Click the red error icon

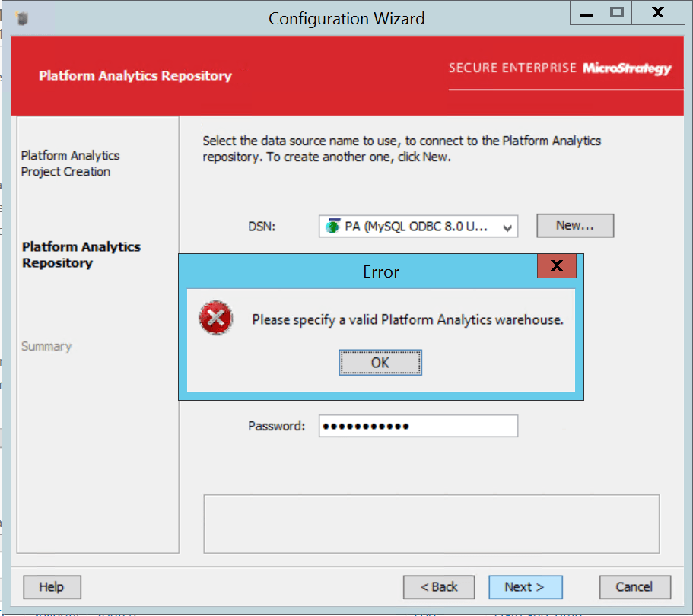click(x=216, y=318)
